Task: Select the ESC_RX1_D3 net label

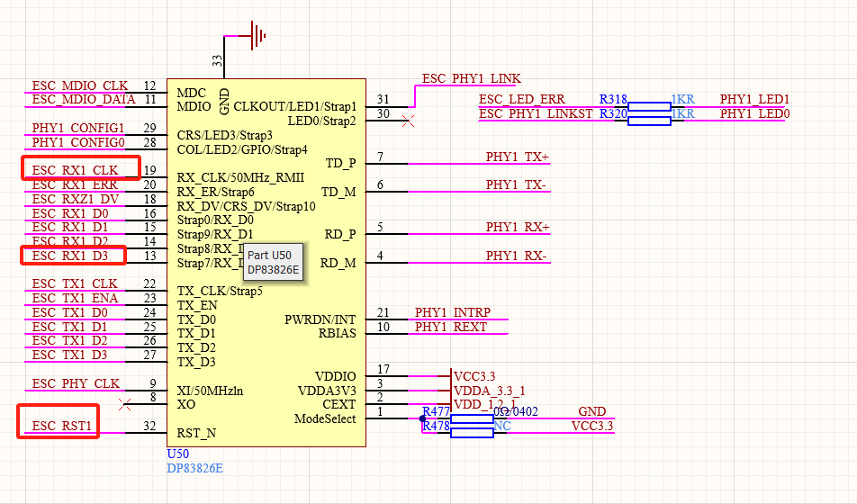Action: (x=70, y=256)
